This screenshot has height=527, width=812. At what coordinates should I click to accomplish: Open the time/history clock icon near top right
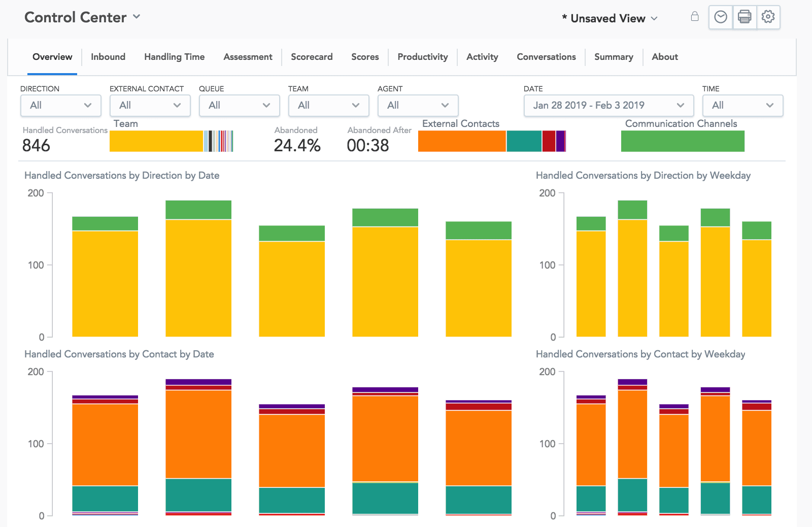pos(720,17)
